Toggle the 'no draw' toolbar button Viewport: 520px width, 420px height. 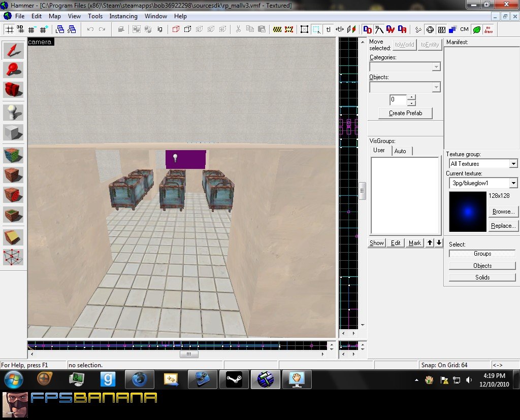point(489,29)
